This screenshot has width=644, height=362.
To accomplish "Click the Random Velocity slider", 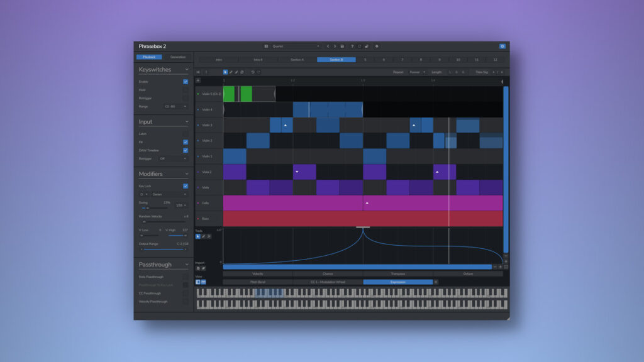I will click(x=163, y=222).
